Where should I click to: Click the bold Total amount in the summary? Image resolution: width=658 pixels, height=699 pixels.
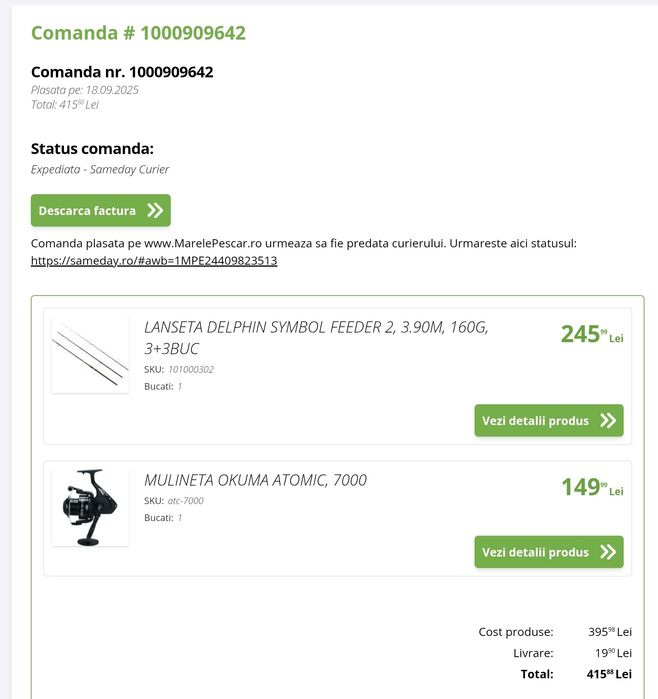tap(609, 675)
